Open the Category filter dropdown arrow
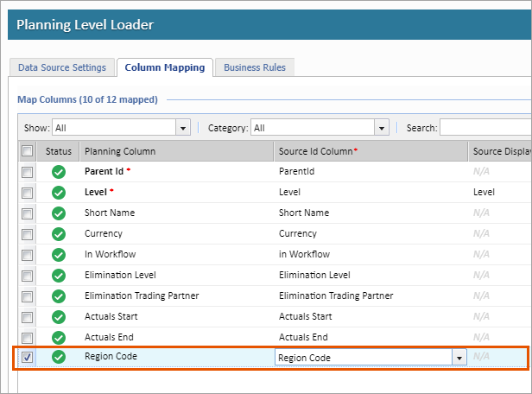Screen dimensions: 532x394 [x=382, y=128]
